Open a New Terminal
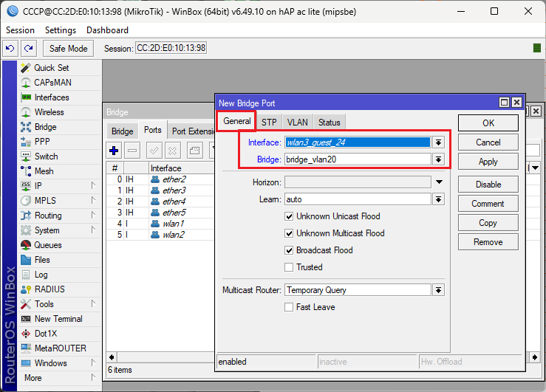The width and height of the screenshot is (546, 392). tap(59, 319)
